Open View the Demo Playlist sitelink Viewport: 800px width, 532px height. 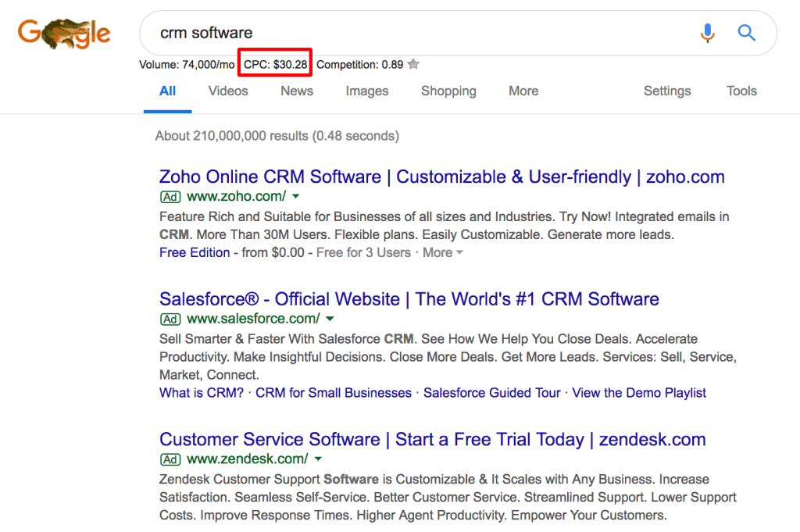[639, 393]
